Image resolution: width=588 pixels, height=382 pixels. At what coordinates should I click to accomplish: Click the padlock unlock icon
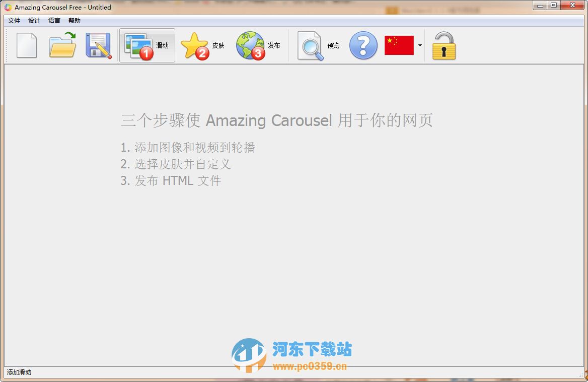pos(444,45)
